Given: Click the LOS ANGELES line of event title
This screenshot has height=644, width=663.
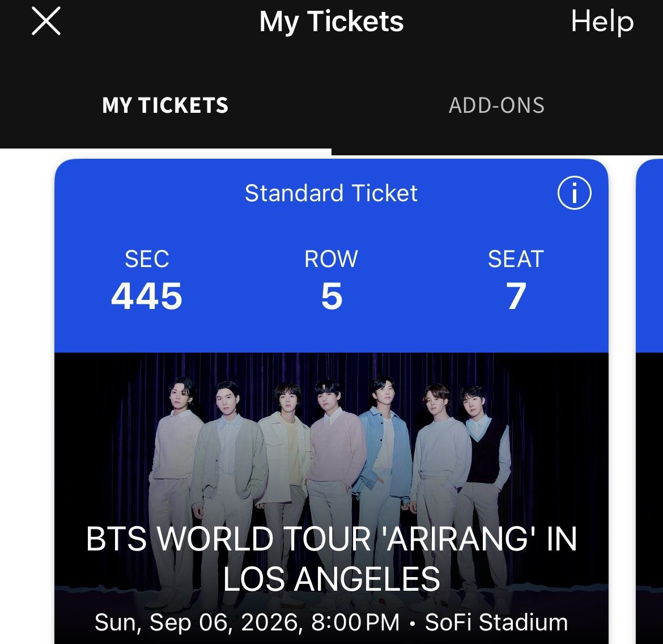Looking at the screenshot, I should tap(331, 579).
